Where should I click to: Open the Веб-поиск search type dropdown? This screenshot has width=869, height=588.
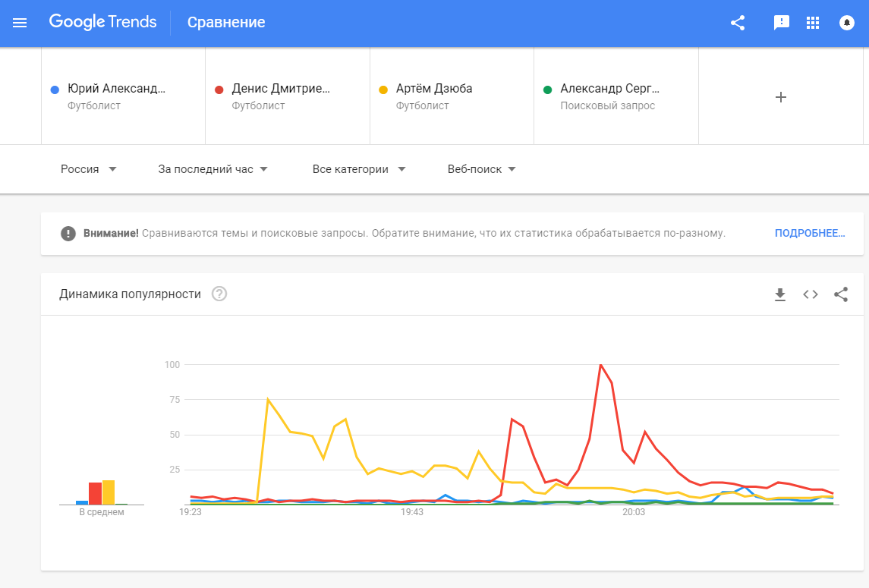point(482,169)
